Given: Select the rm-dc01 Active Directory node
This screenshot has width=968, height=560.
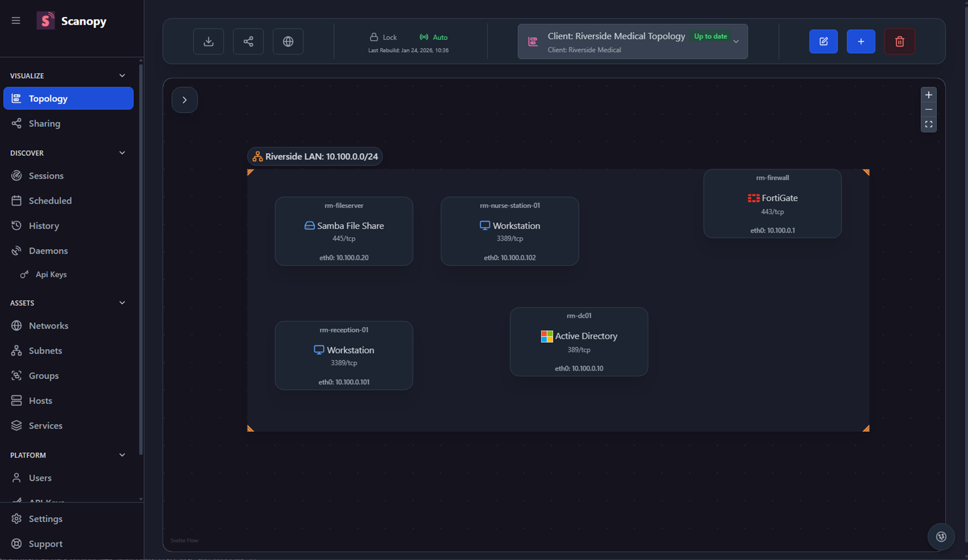Looking at the screenshot, I should coord(579,342).
